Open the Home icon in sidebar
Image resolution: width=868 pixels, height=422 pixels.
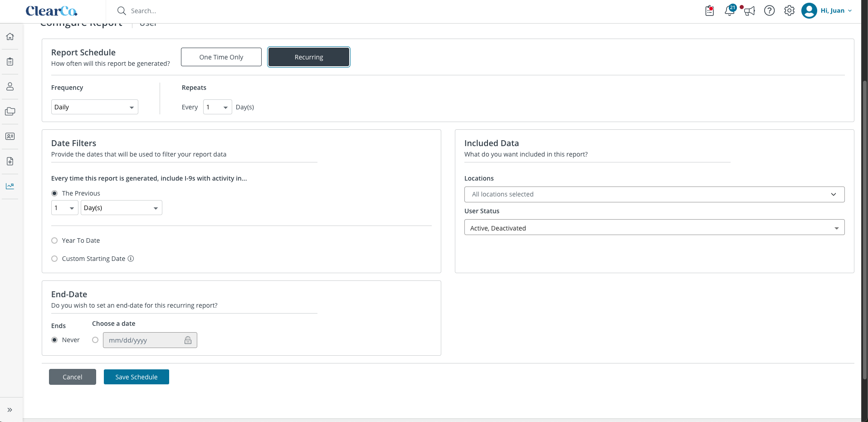click(x=10, y=37)
